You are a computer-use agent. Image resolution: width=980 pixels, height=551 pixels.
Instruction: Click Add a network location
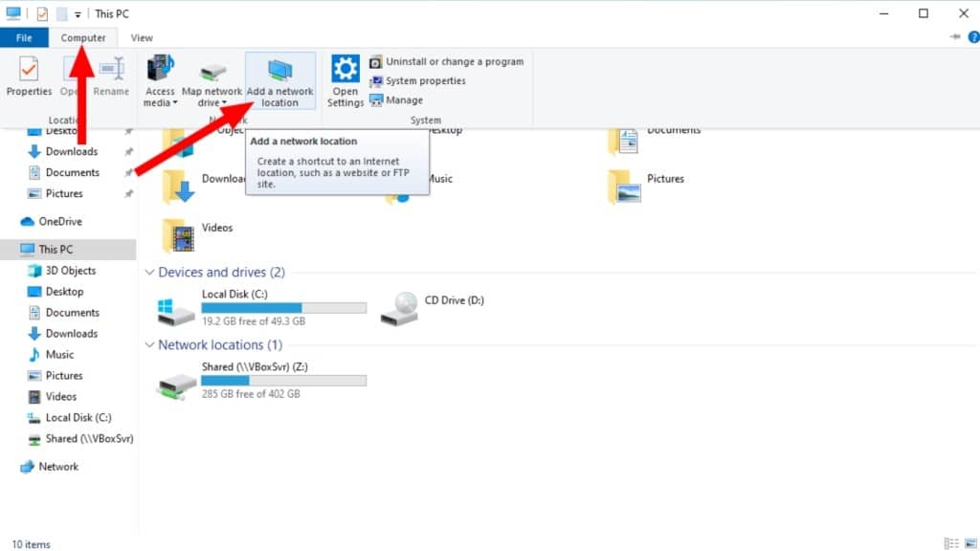coord(280,81)
